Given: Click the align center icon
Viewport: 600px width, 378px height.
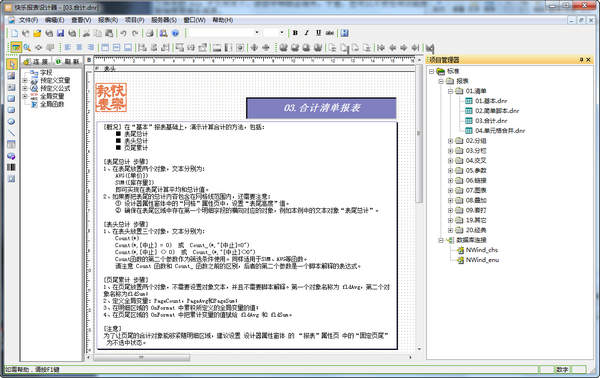Looking at the screenshot, I should pyautogui.click(x=79, y=47).
